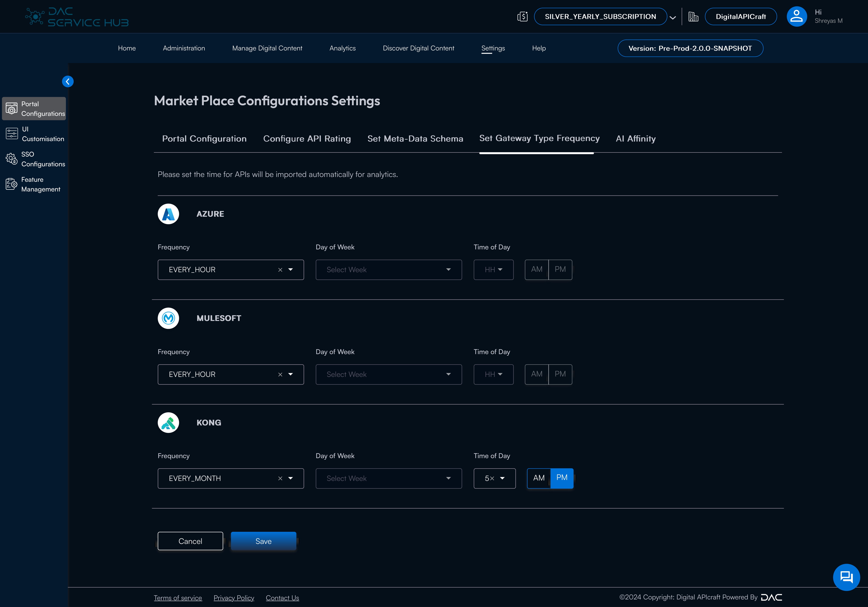Viewport: 868px width, 607px height.
Task: Toggle AM time selection for Azure
Action: pos(537,269)
